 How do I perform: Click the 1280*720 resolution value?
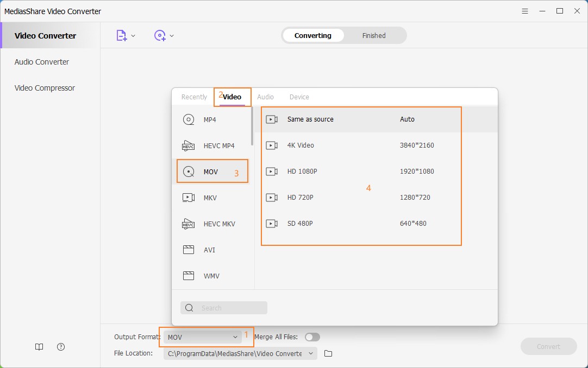[x=415, y=197]
